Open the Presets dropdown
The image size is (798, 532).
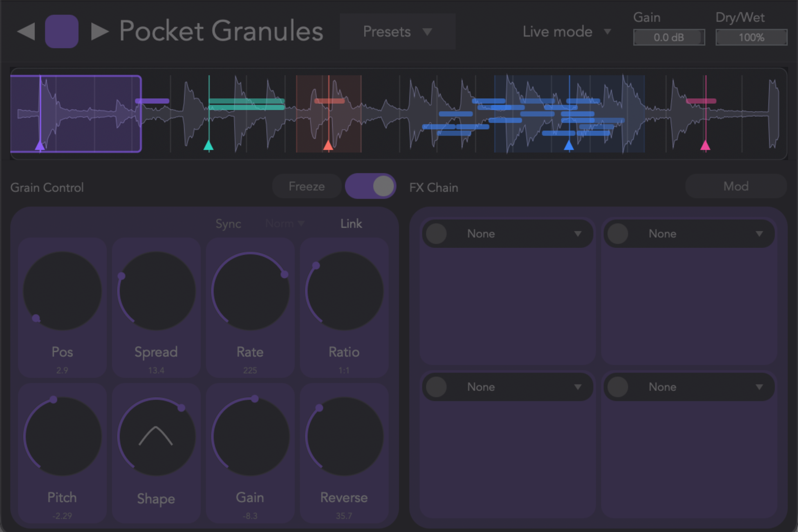click(x=397, y=32)
